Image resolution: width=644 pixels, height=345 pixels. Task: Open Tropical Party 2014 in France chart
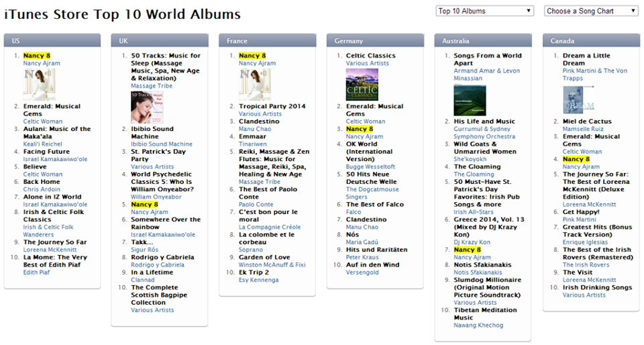[x=272, y=106]
